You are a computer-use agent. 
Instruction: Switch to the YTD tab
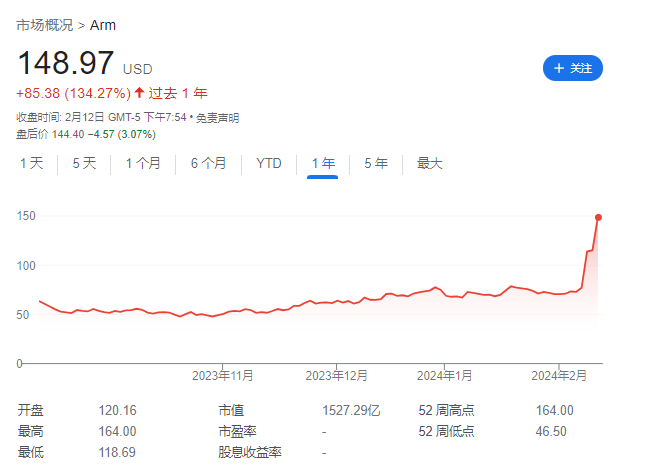pos(269,164)
